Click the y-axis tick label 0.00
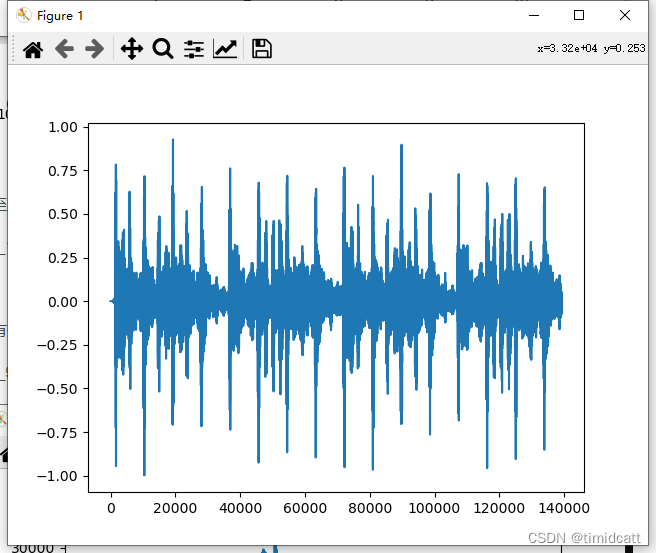This screenshot has width=656, height=553. (x=63, y=302)
